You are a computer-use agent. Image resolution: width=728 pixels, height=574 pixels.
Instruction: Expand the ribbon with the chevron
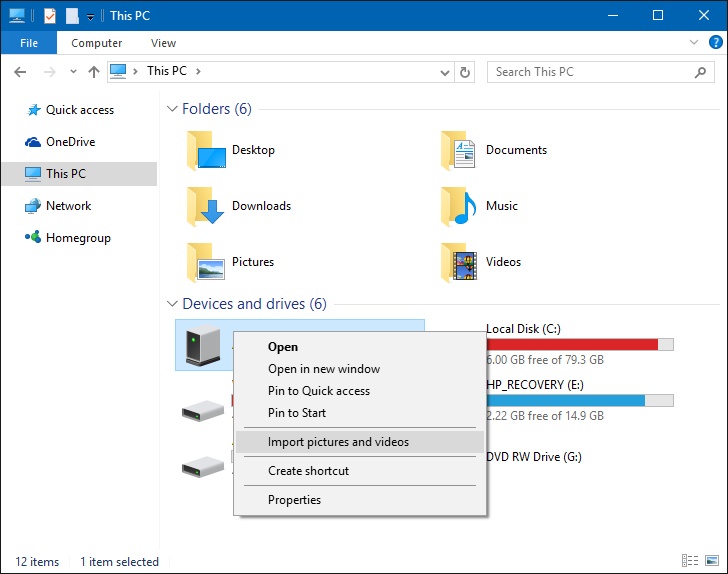(x=694, y=42)
